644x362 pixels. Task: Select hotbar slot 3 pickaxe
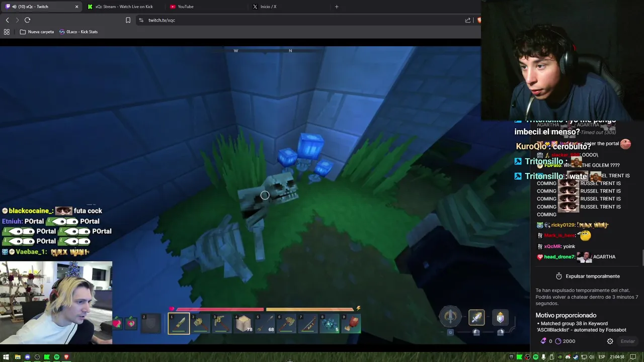point(222,323)
